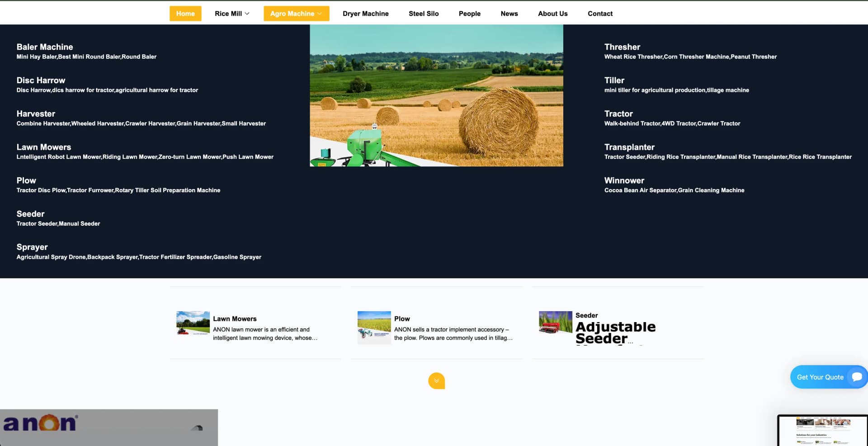The width and height of the screenshot is (868, 446).
Task: Open the Winnower category link
Action: click(x=624, y=180)
